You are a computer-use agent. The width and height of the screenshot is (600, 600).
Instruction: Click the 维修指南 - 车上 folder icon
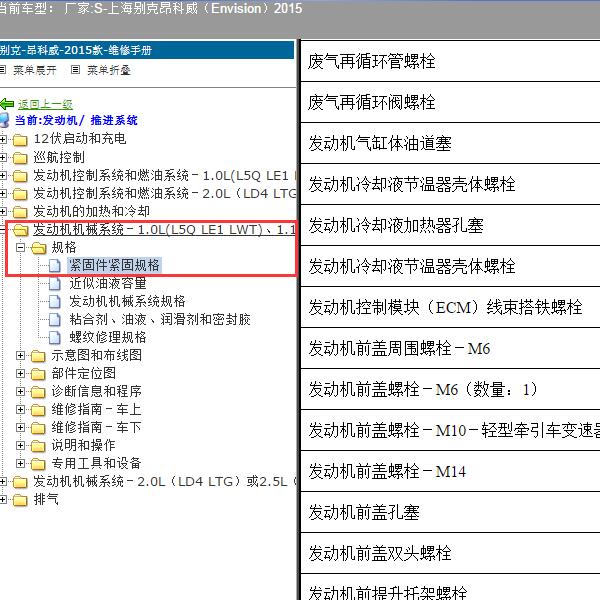(x=38, y=410)
